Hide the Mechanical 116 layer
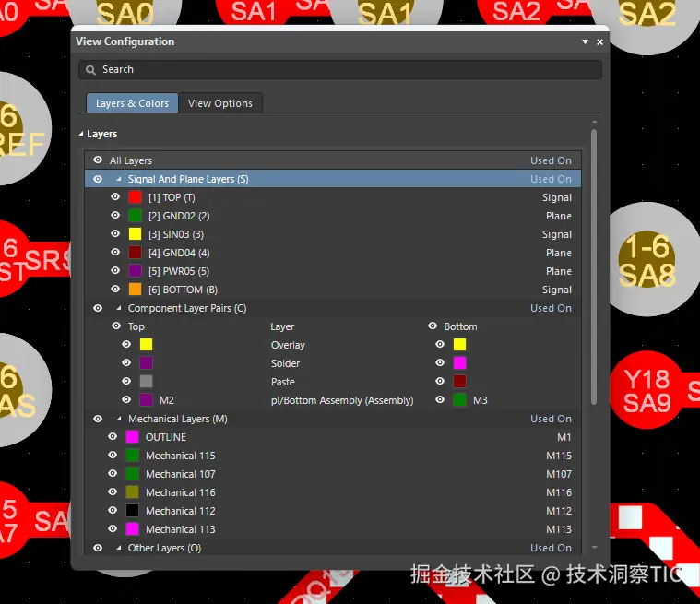 click(x=113, y=491)
